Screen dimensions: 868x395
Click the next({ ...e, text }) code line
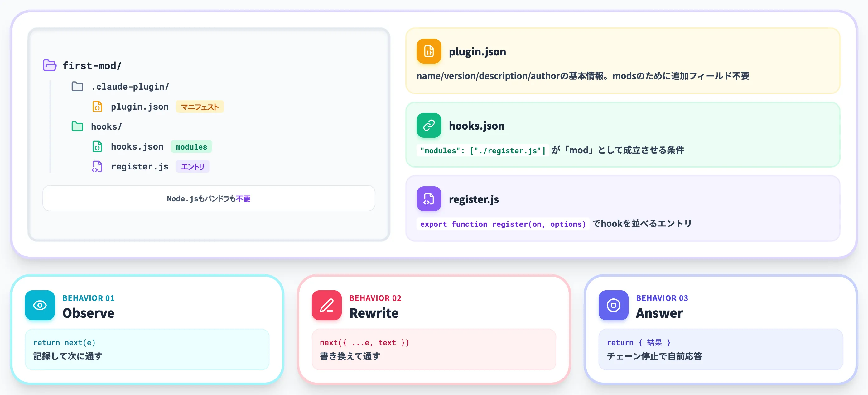point(364,342)
